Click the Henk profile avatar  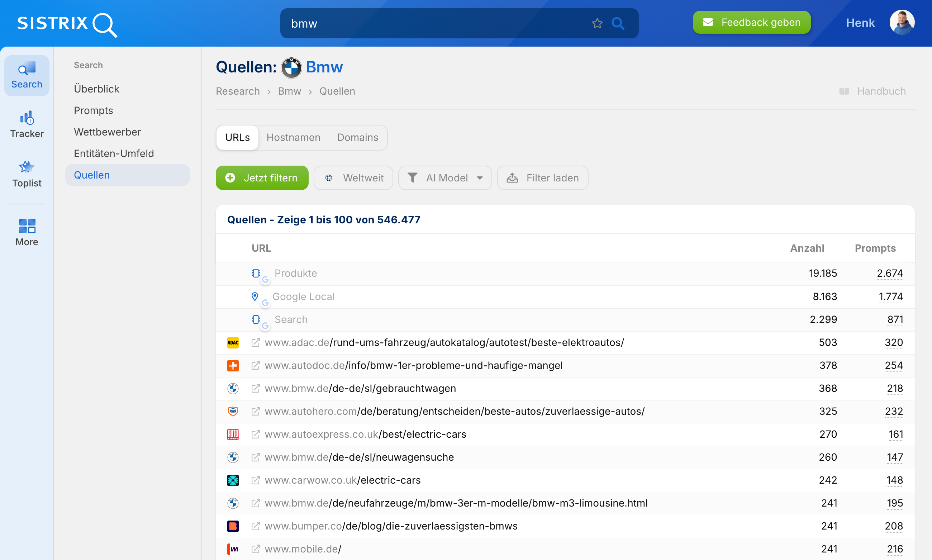click(x=902, y=22)
